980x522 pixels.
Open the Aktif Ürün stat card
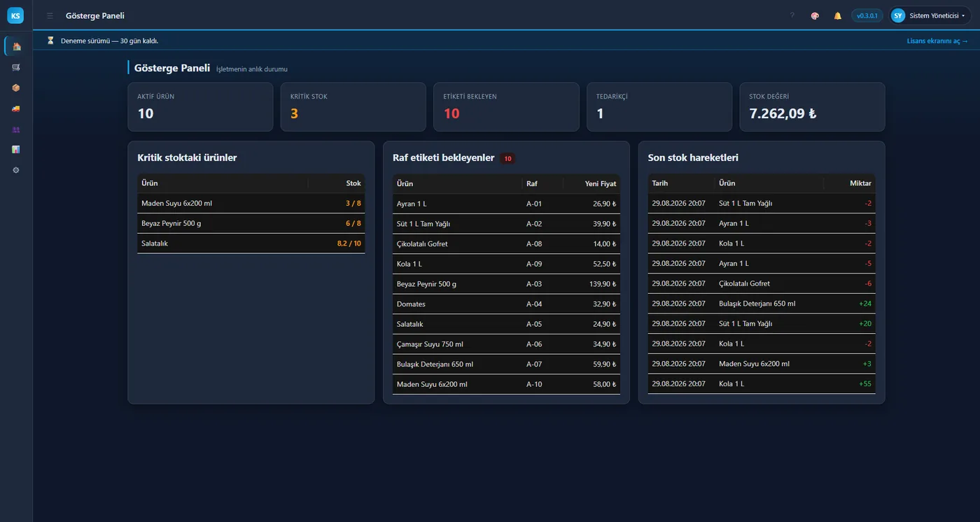coord(200,107)
